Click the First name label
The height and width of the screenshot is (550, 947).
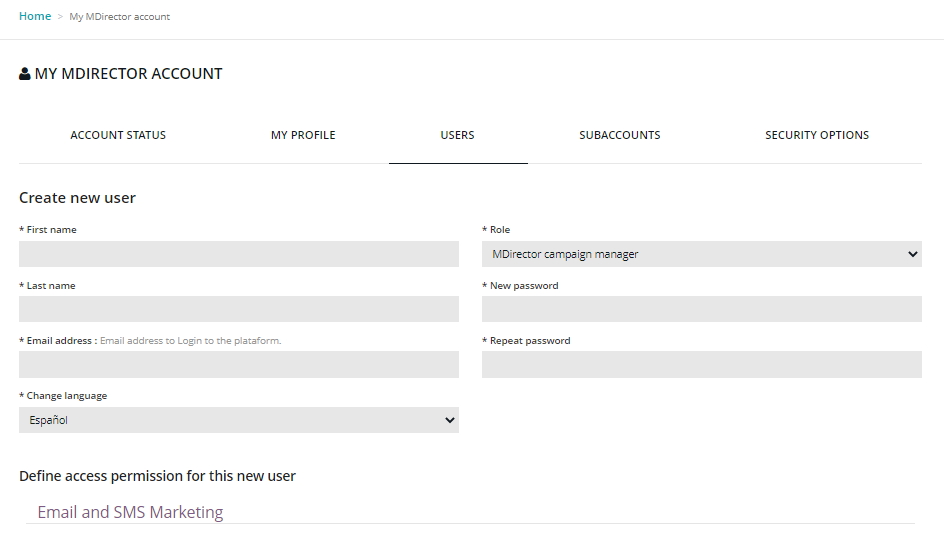tap(51, 230)
